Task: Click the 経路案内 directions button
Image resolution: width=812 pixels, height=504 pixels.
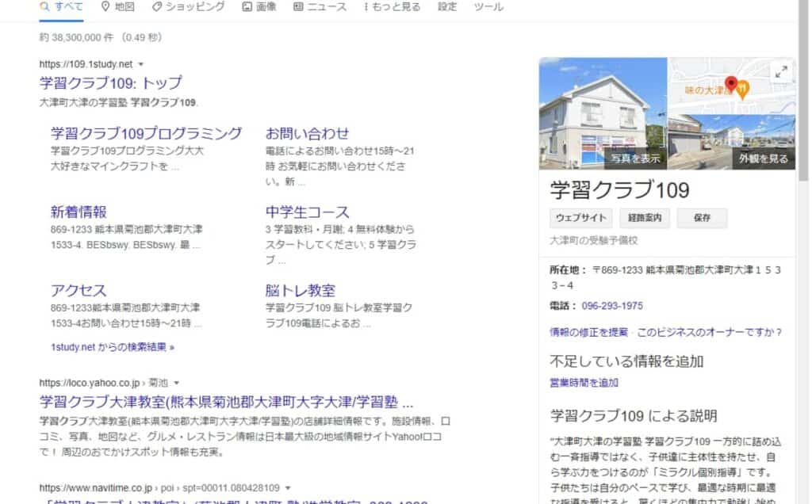Action: 645,218
